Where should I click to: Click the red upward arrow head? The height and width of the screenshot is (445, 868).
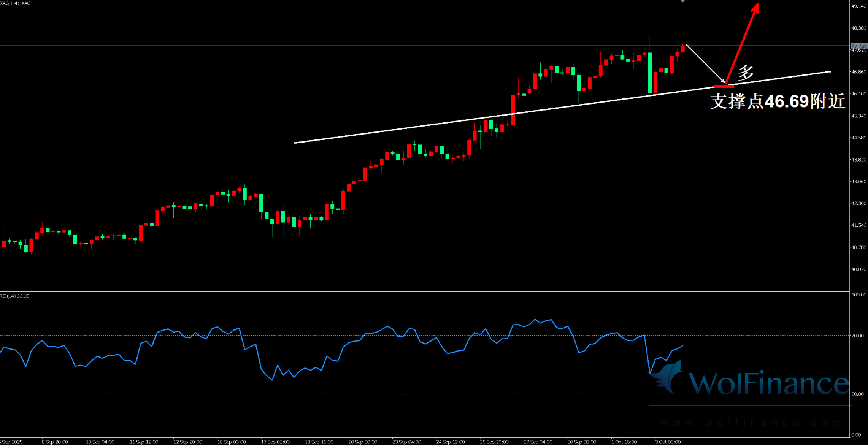point(755,8)
